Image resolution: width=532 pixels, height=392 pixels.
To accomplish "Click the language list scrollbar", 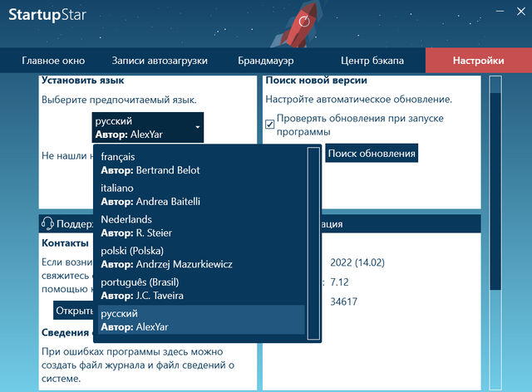I will (x=313, y=241).
